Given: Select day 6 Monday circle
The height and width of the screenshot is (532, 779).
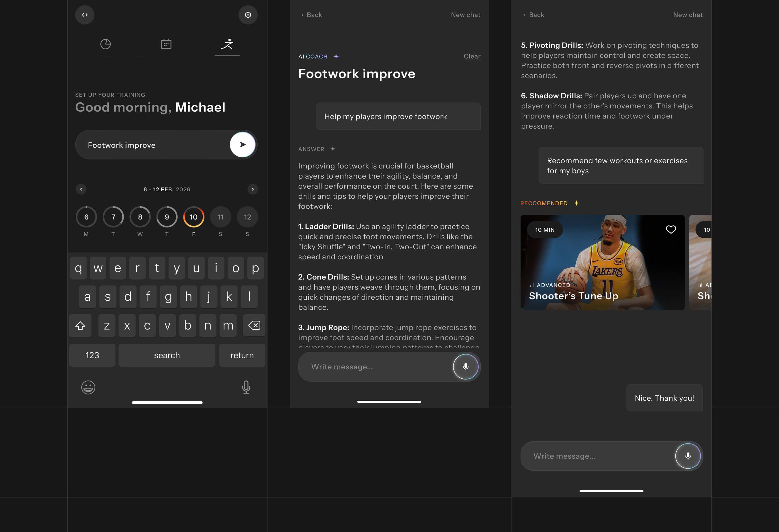Looking at the screenshot, I should point(86,217).
